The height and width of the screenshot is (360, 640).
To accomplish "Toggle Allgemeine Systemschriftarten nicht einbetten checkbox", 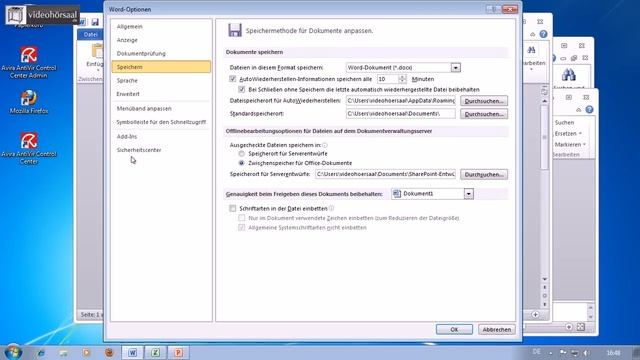I will 242,227.
